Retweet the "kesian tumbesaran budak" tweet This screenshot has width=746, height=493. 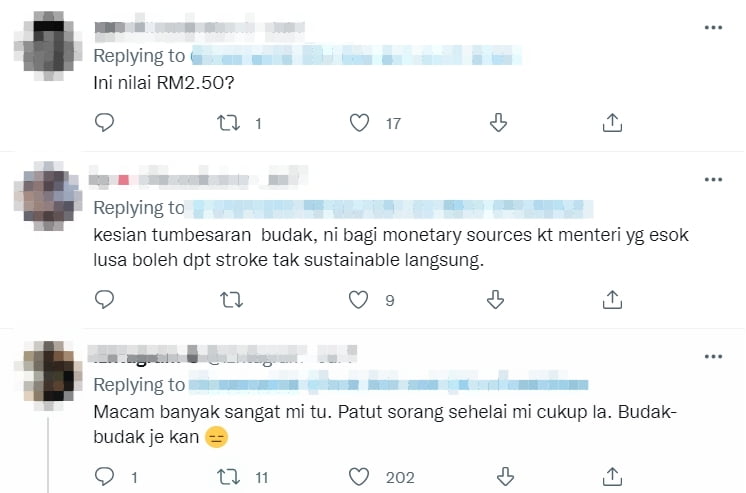(x=231, y=300)
